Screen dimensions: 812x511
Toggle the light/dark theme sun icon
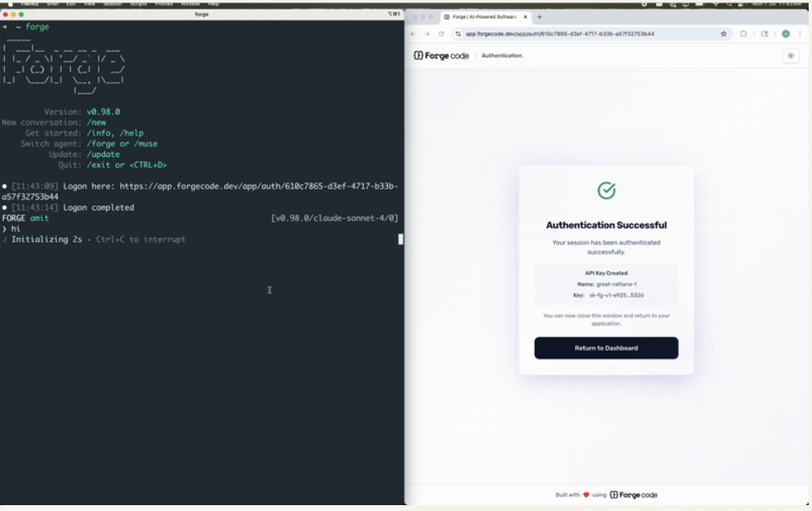pos(791,55)
